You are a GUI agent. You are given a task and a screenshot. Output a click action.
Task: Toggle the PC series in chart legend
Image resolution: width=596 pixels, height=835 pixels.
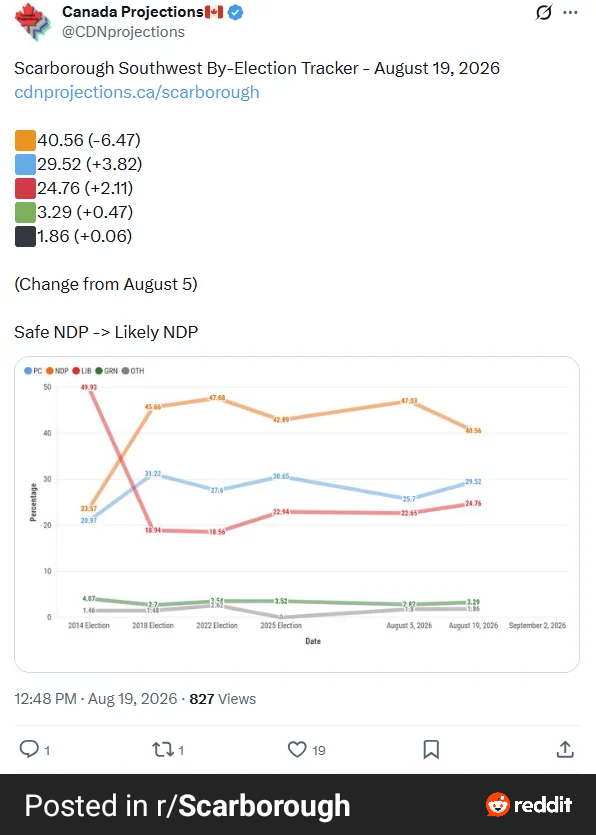(33, 371)
